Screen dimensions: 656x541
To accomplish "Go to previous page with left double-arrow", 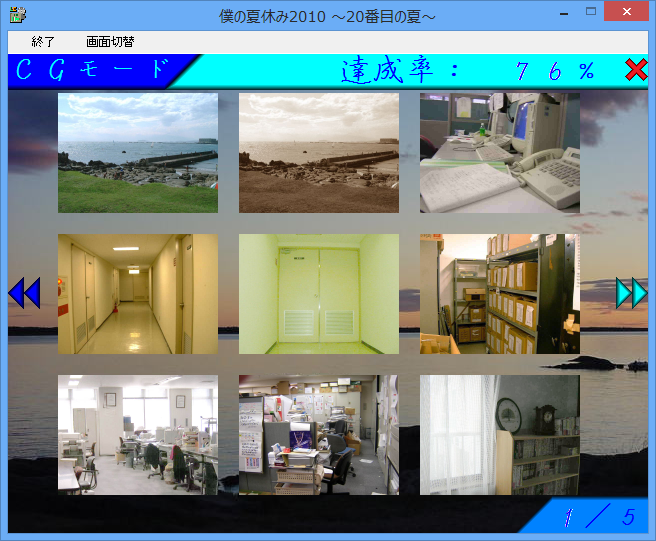I will (23, 293).
